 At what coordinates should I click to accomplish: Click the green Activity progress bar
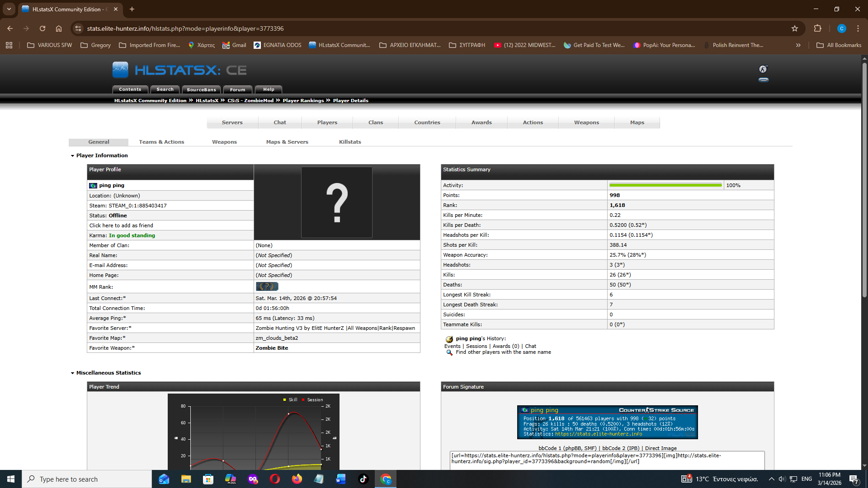click(x=665, y=185)
